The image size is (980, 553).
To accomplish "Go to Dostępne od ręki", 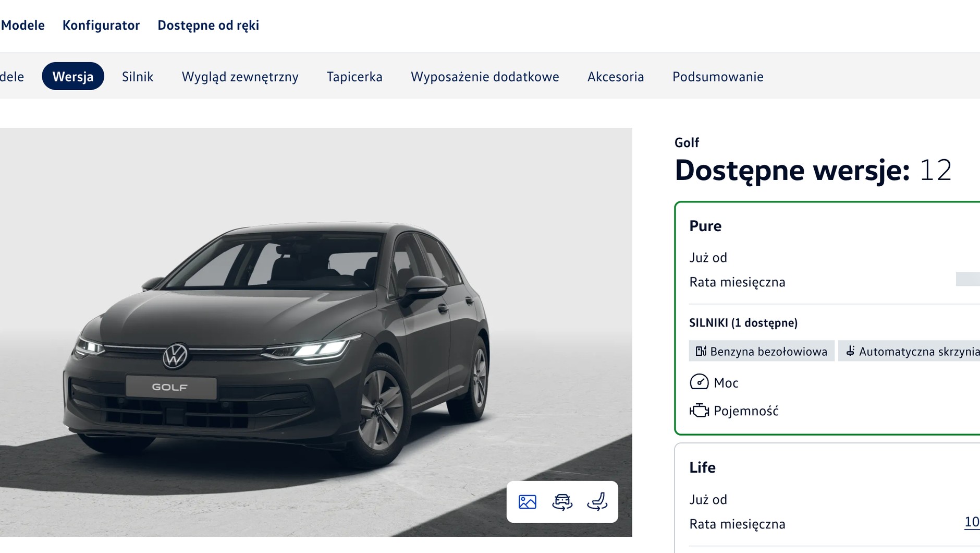I will [x=209, y=25].
